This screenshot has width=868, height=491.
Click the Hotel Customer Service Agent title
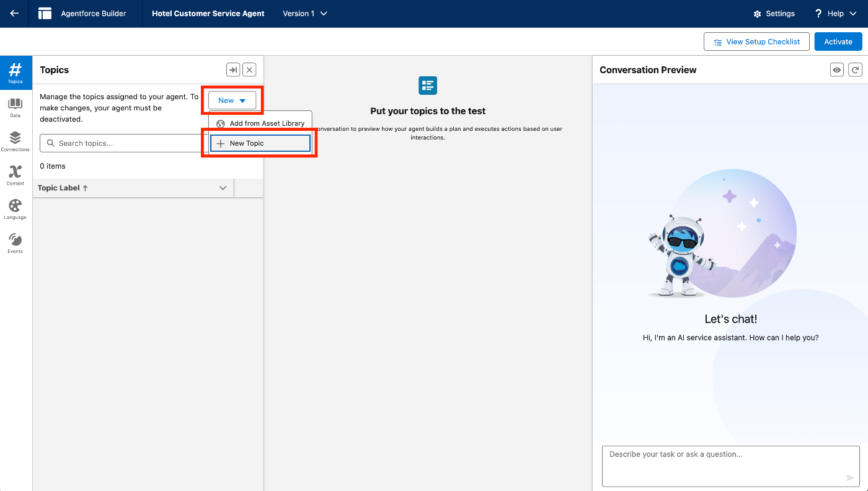(208, 14)
